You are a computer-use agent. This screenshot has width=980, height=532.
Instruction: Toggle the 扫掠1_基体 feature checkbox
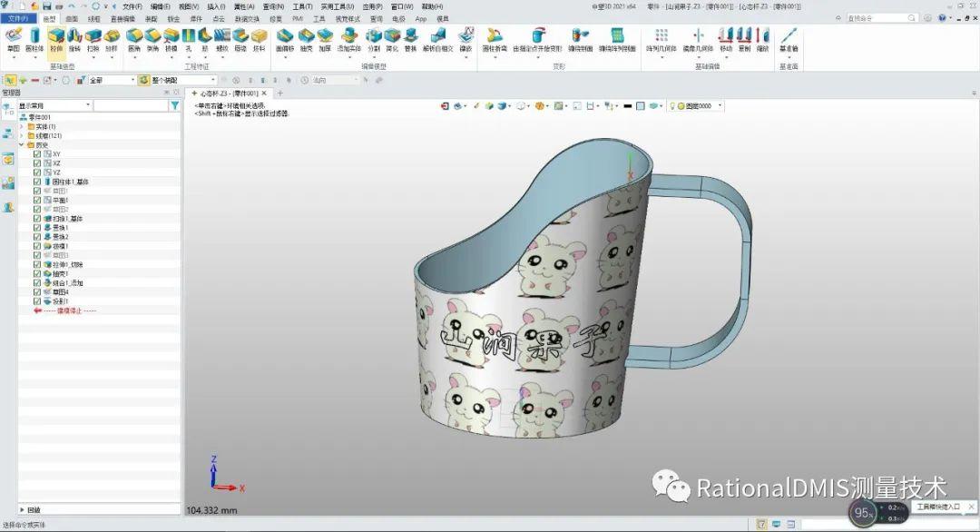click(37, 219)
